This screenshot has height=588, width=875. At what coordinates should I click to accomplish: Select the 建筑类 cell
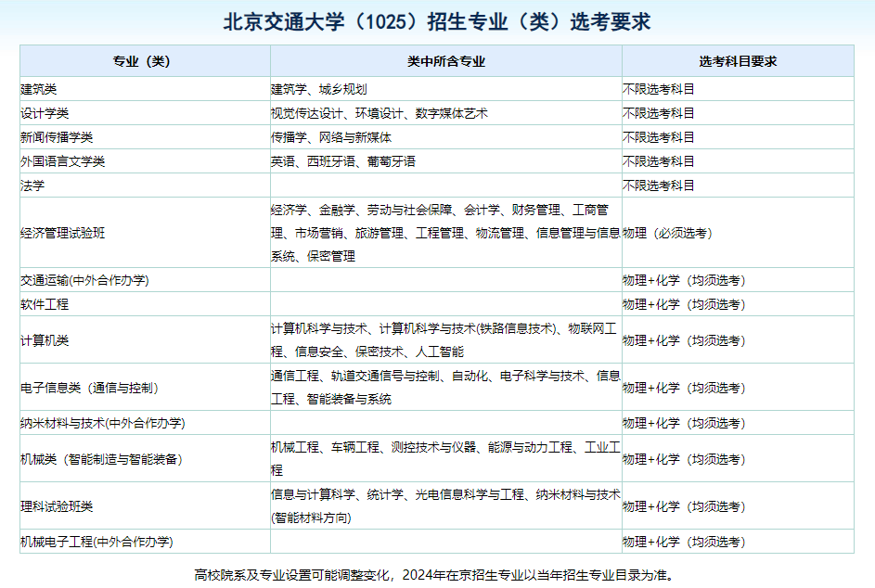(145, 89)
